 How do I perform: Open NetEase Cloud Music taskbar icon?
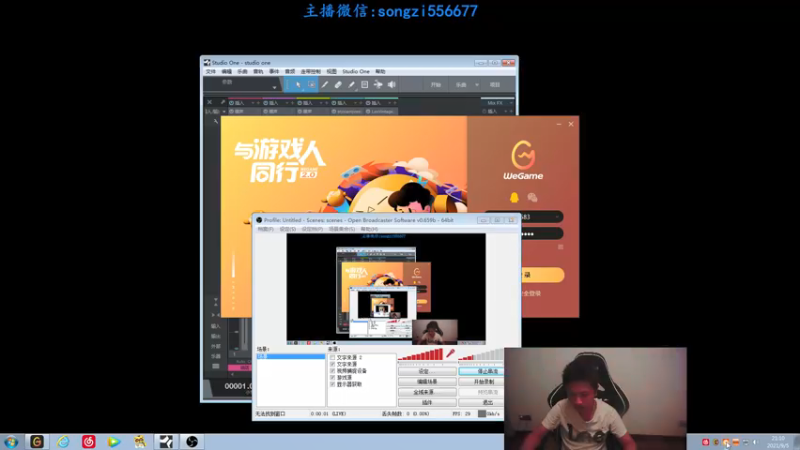click(89, 442)
